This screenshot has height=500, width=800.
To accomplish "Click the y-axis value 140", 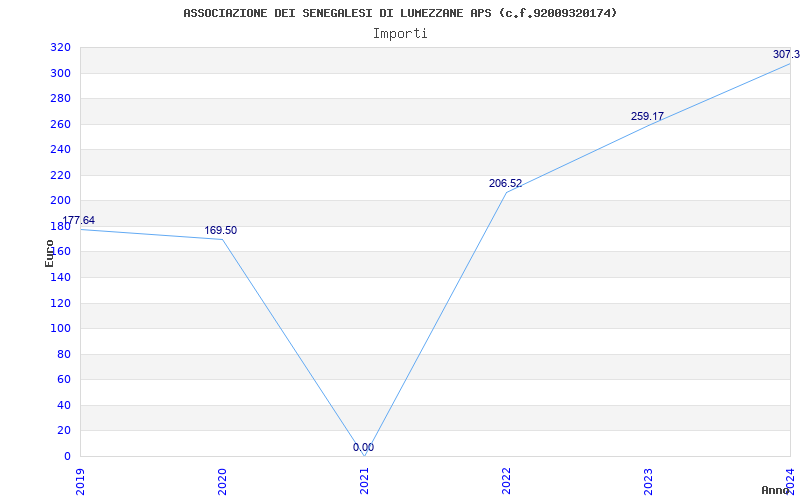I will (x=60, y=277).
